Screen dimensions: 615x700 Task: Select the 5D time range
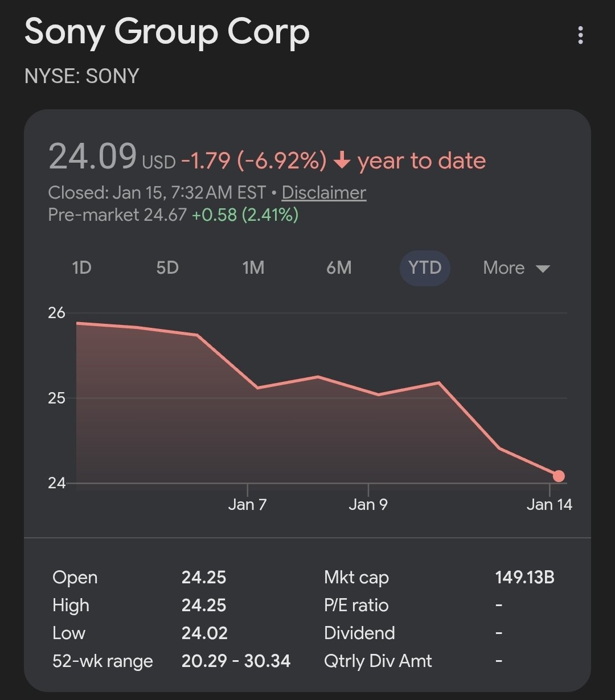[x=167, y=267]
